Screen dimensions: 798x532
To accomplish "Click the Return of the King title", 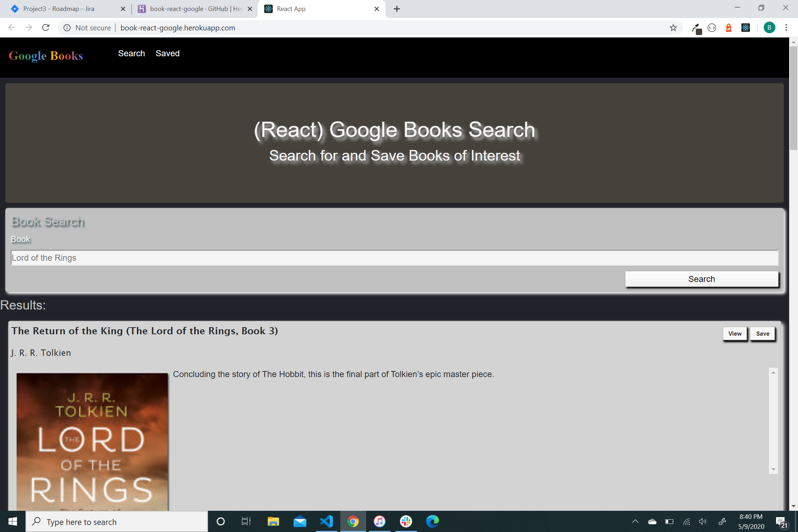I will click(145, 331).
